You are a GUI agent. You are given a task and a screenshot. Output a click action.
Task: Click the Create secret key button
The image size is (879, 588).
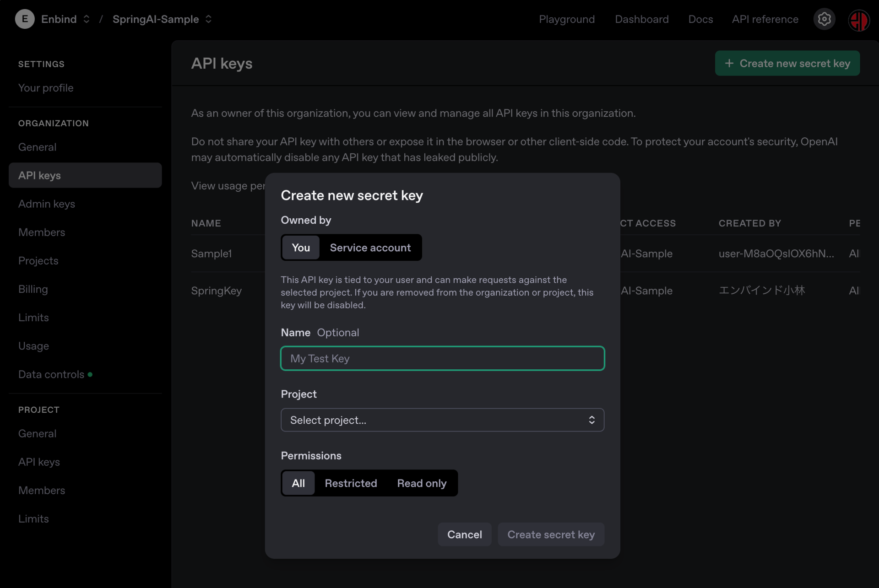(551, 534)
